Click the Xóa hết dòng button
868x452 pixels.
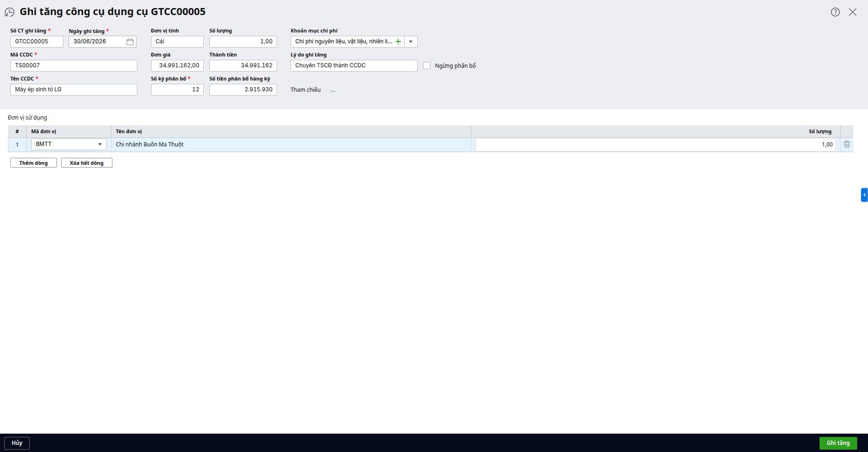tap(87, 163)
